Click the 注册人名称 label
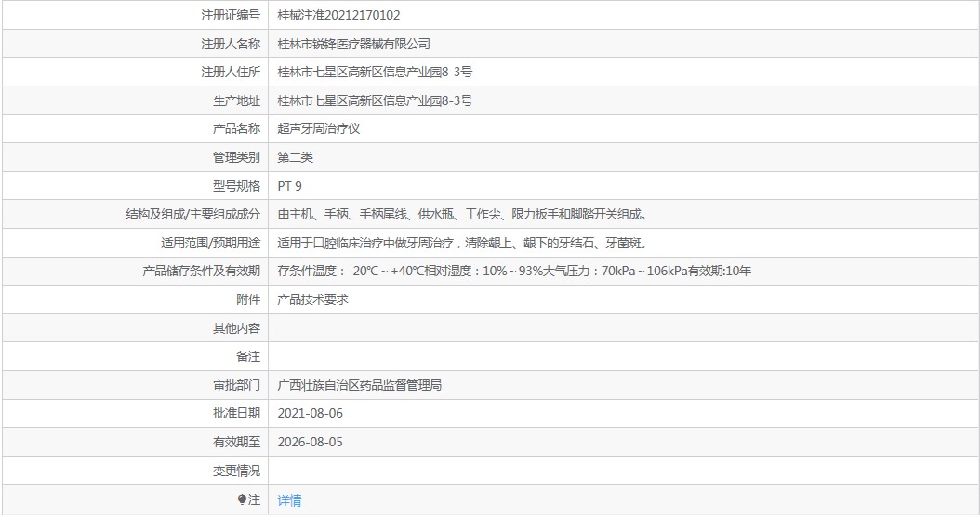Screen dimensions: 980x518 pyautogui.click(x=231, y=44)
